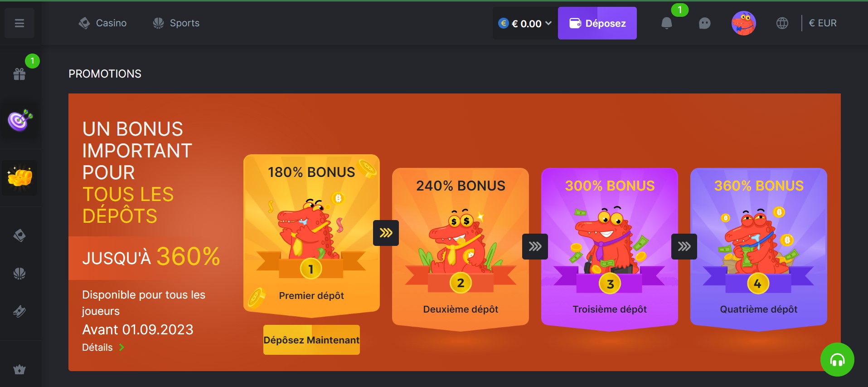868x387 pixels.
Task: Select the dartboard target sidebar icon
Action: (20, 120)
